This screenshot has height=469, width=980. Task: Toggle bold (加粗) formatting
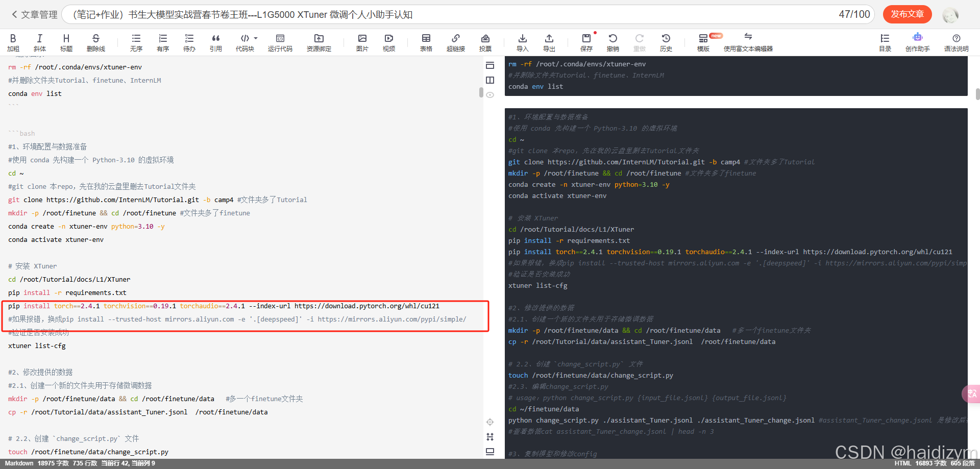pyautogui.click(x=13, y=42)
